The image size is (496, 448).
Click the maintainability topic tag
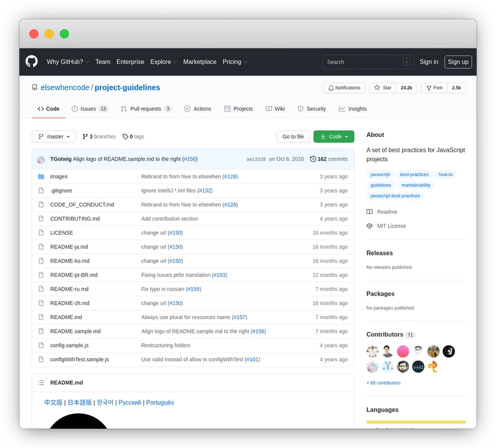pos(416,185)
